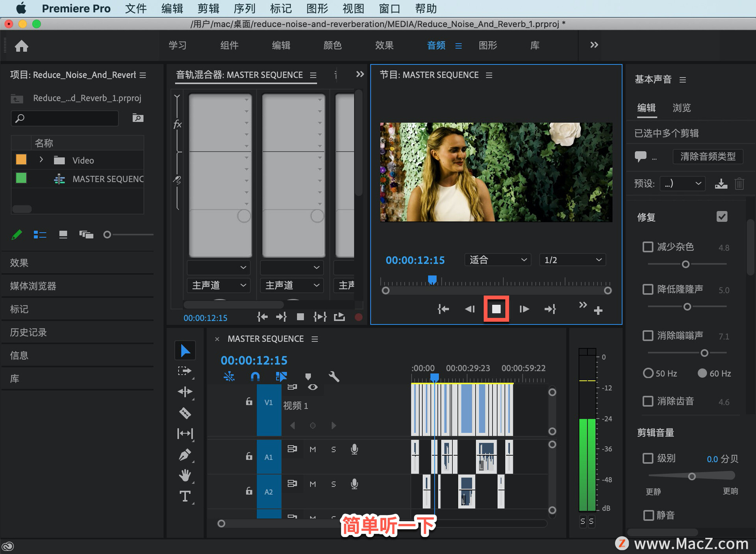Switch Project panel to icon view

tap(63, 235)
